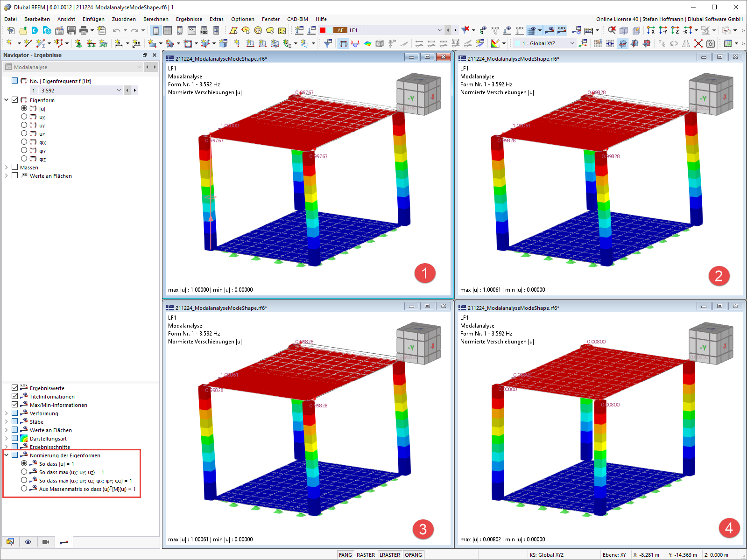Open the '1 - Global XYZ' coordinate system dropdown
The height and width of the screenshot is (560, 747).
click(x=573, y=43)
